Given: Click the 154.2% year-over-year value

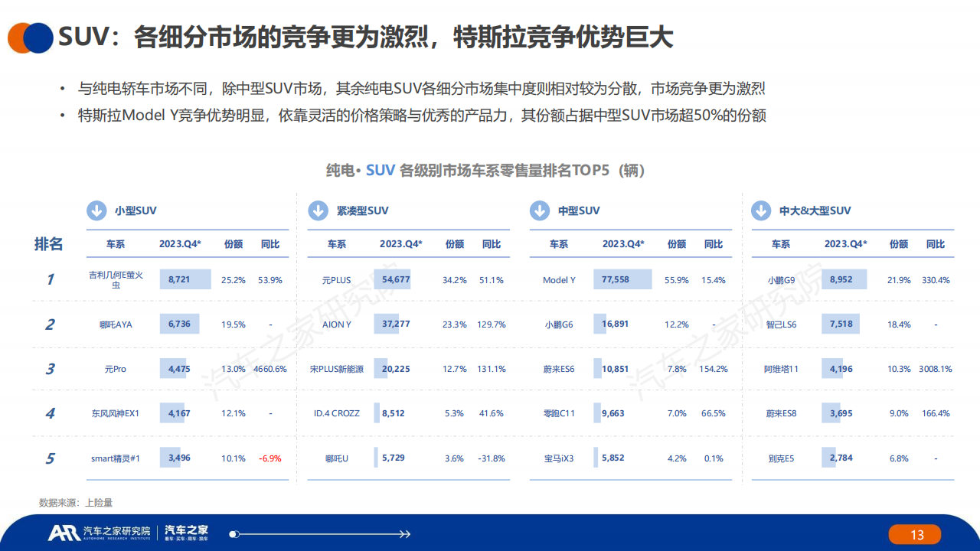Looking at the screenshot, I should click(x=714, y=369).
